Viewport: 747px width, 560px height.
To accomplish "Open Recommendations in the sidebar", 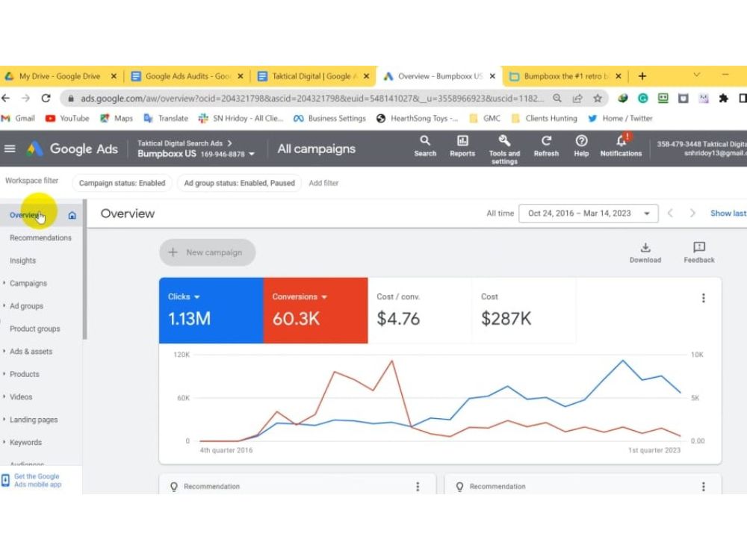I will [40, 237].
